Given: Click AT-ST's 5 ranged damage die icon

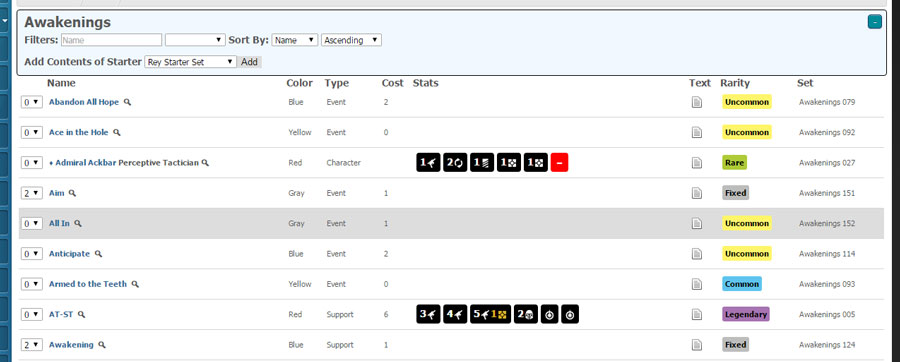Looking at the screenshot, I should point(490,314).
